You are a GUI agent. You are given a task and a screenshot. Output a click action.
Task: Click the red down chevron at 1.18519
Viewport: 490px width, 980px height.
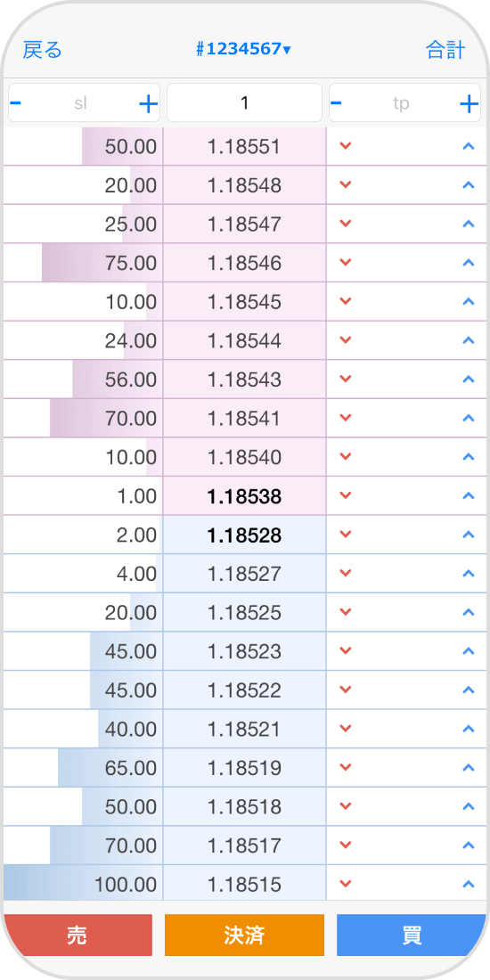pyautogui.click(x=345, y=767)
